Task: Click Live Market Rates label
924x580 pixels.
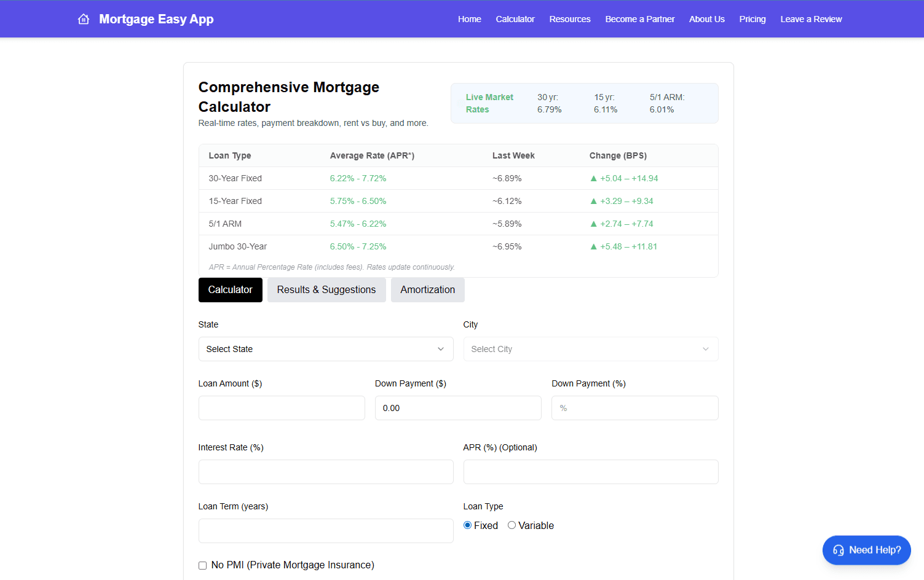Action: [489, 103]
